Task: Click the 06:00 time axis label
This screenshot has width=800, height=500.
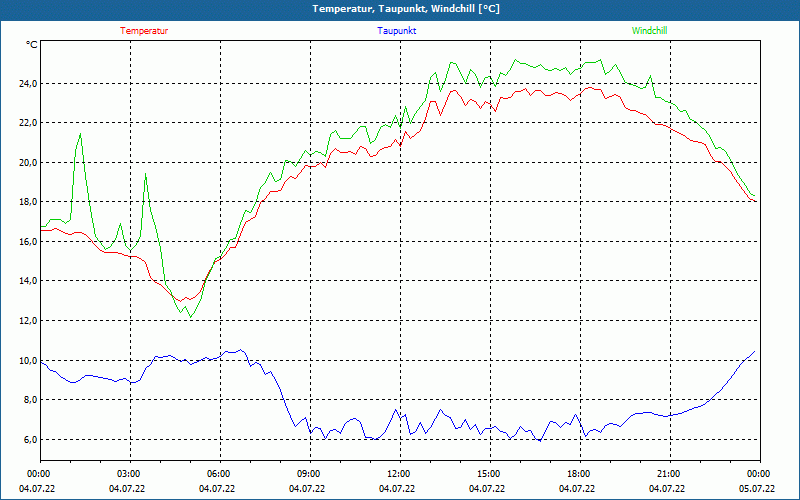Action: (220, 474)
